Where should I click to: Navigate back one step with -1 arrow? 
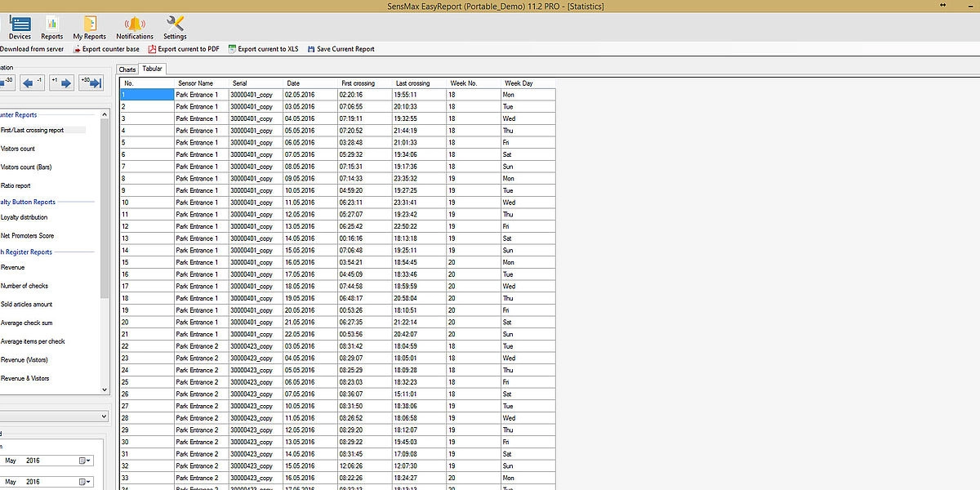click(x=33, y=82)
